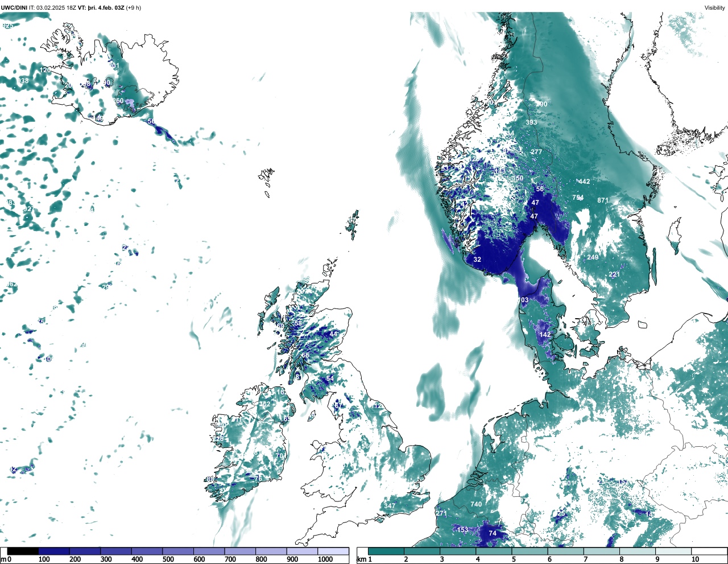Click the 200–300 m legend color block
The image size is (728, 564).
pos(85,551)
